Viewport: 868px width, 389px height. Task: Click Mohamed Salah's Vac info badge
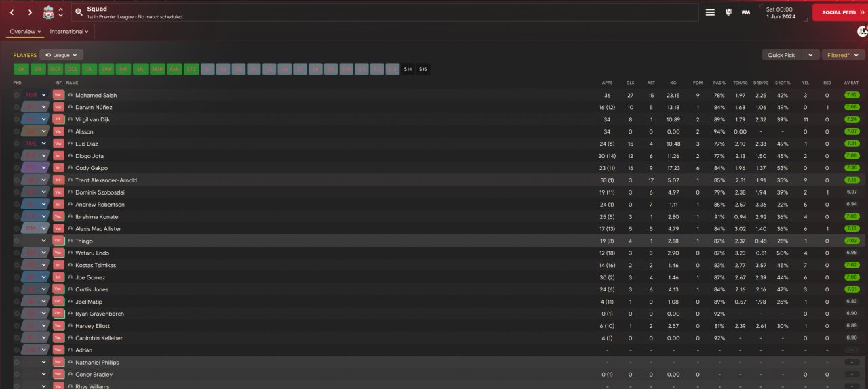[58, 96]
